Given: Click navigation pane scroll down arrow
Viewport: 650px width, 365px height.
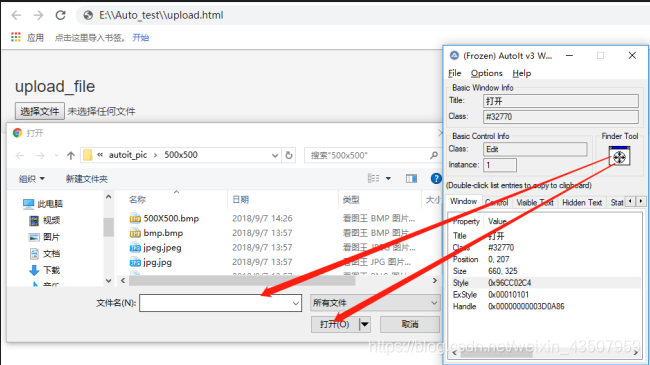Looking at the screenshot, I should (109, 281).
